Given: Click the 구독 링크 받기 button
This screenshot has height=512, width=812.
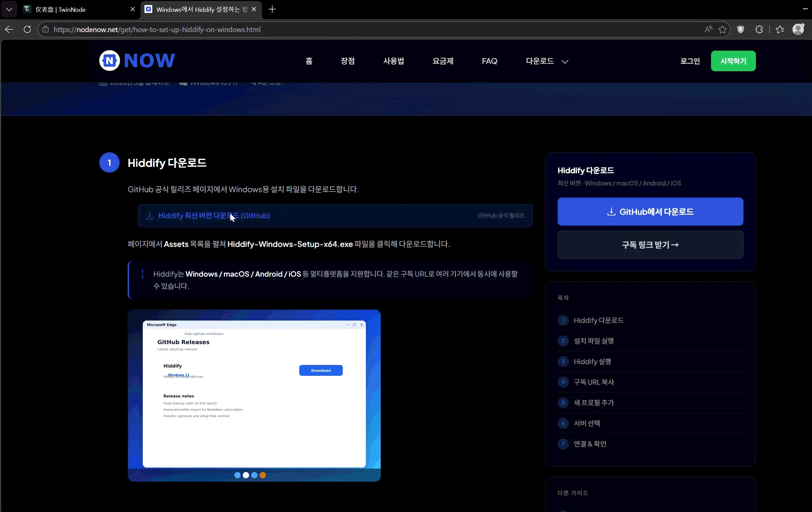Looking at the screenshot, I should click(x=650, y=245).
